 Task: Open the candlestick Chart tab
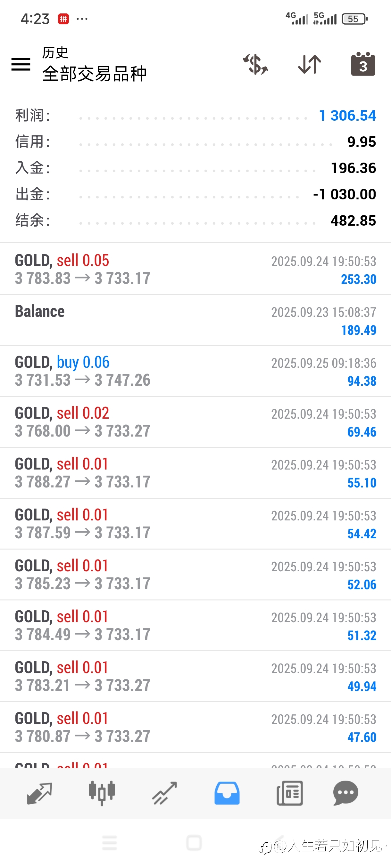point(102,793)
